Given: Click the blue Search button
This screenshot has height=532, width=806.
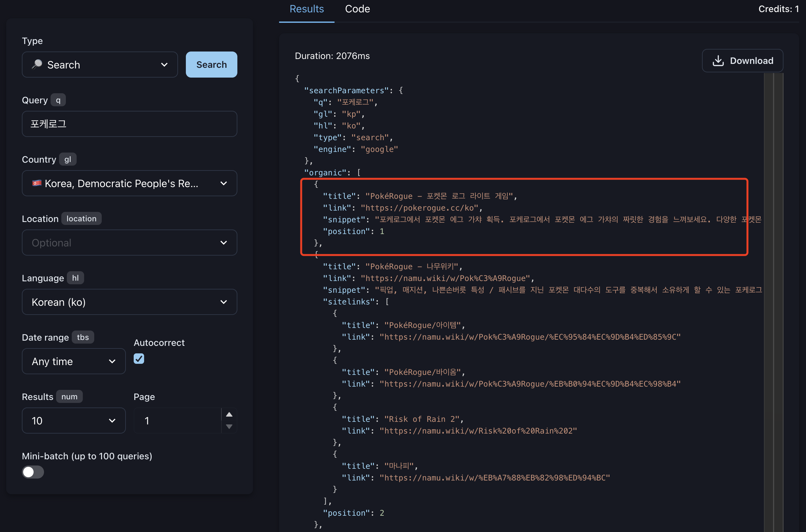Looking at the screenshot, I should (211, 65).
